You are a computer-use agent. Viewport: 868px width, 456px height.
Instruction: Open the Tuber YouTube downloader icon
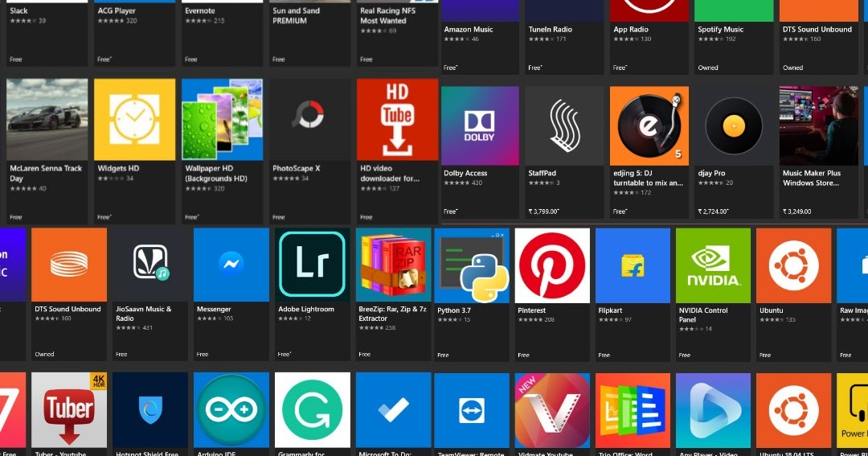pyautogui.click(x=69, y=410)
